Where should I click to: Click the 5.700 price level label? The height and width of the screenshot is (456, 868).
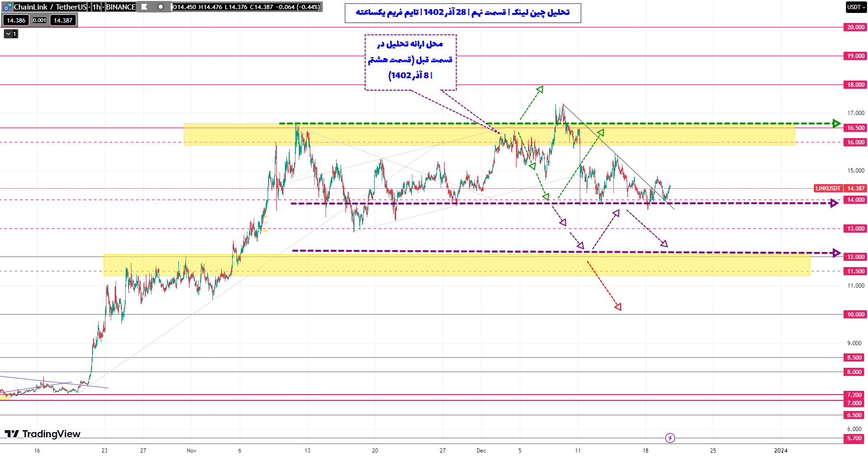[854, 438]
